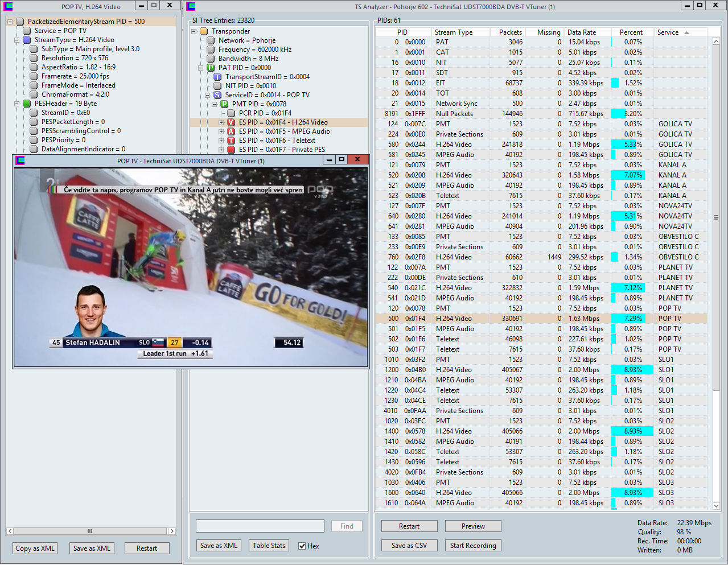Sort table by Data Rate column
This screenshot has width=728, height=565.
point(588,32)
